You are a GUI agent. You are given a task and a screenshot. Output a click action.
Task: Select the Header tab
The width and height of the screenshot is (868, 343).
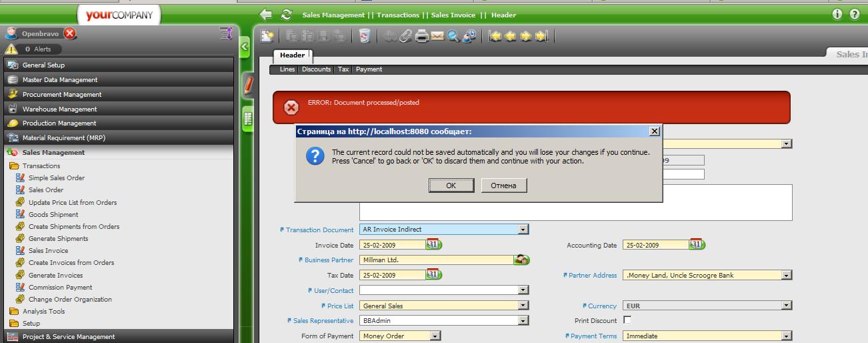click(x=292, y=55)
